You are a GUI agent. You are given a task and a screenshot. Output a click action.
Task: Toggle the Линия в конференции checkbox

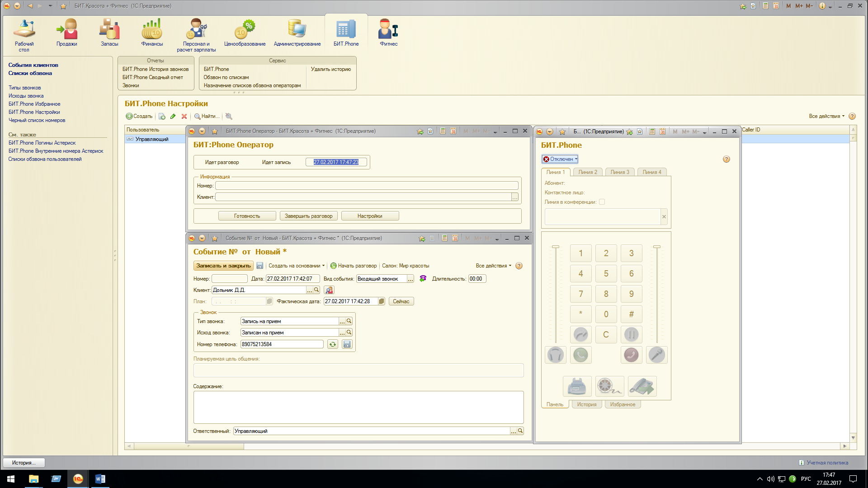pos(602,202)
